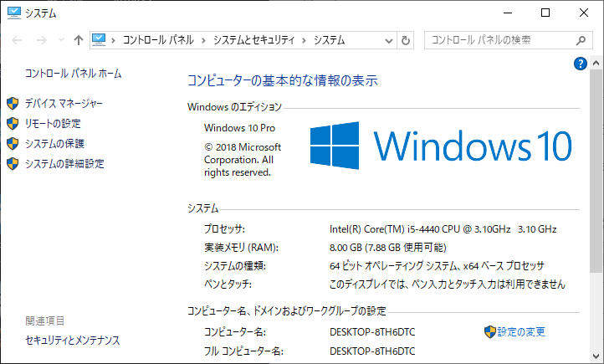Select コントロール パネル breadcrumb
Image resolution: width=604 pixels, height=364 pixels.
(158, 40)
